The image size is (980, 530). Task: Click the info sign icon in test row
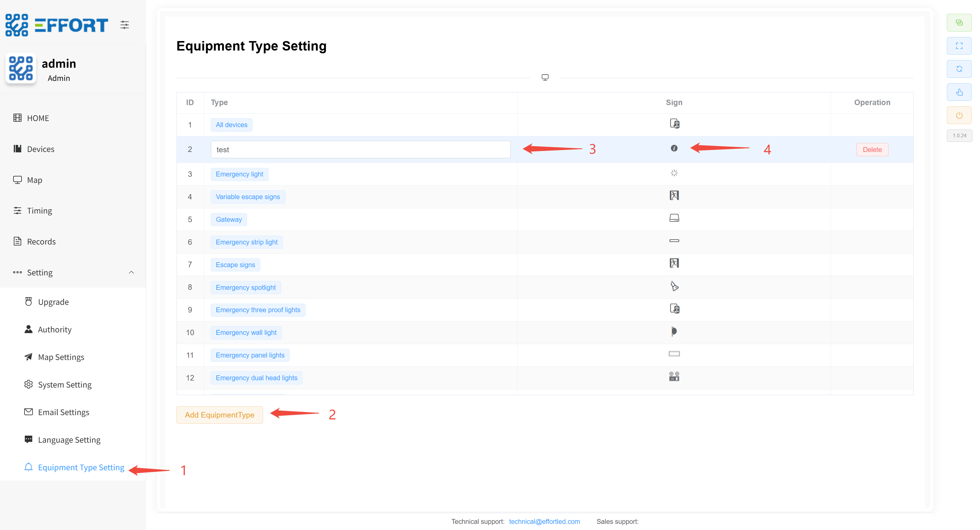point(674,148)
